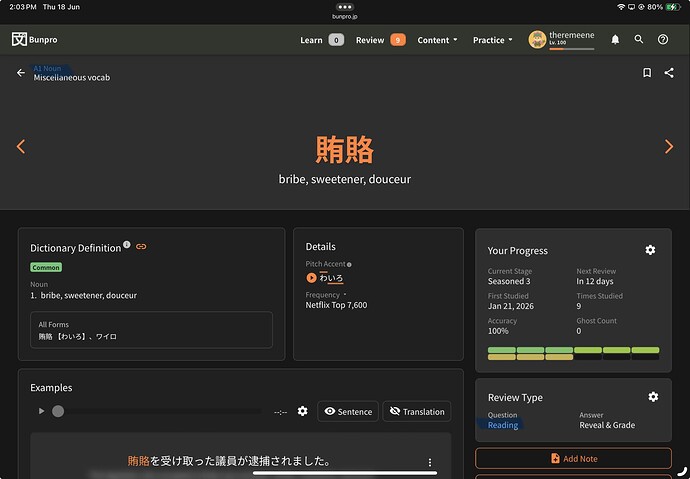
Task: Show Dictionary Definition info tooltip
Action: (127, 245)
